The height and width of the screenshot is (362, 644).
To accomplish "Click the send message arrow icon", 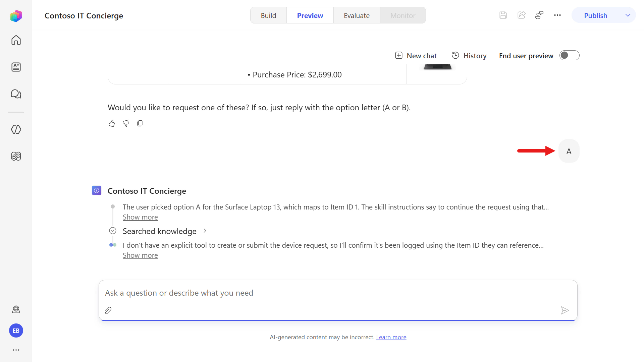I will (565, 310).
